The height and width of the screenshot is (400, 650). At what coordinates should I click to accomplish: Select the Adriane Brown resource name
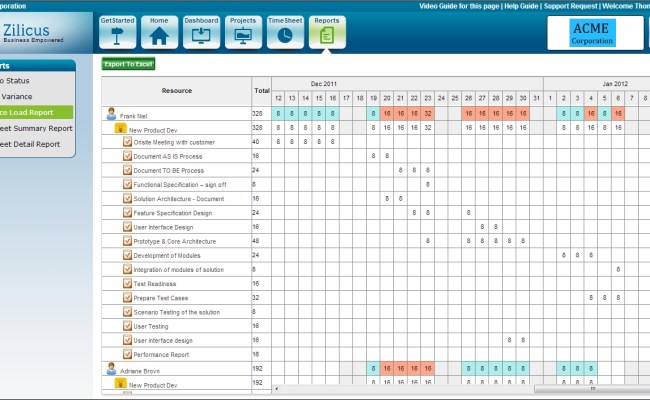pyautogui.click(x=140, y=371)
